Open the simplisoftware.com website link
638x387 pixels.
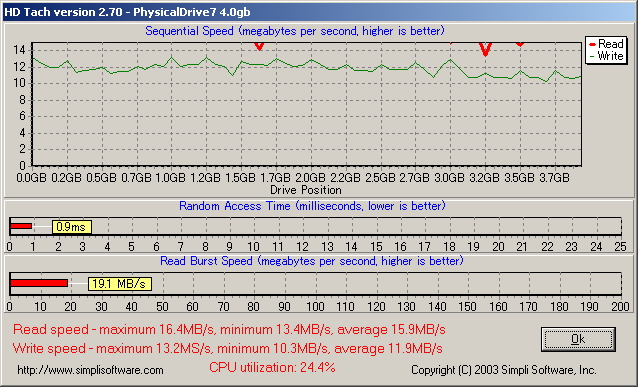pyautogui.click(x=90, y=370)
